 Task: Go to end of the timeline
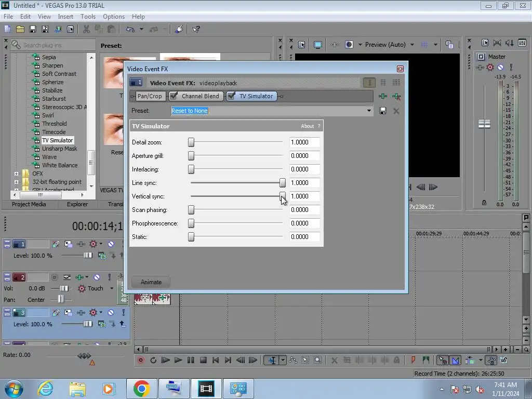(228, 361)
